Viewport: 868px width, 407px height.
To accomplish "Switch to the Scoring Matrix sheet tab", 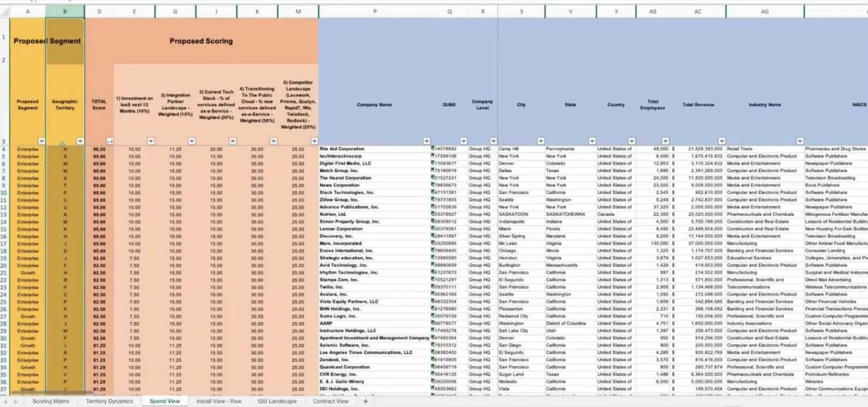I will click(50, 401).
